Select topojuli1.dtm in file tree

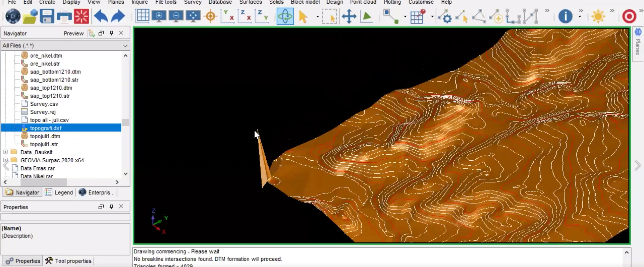click(45, 136)
